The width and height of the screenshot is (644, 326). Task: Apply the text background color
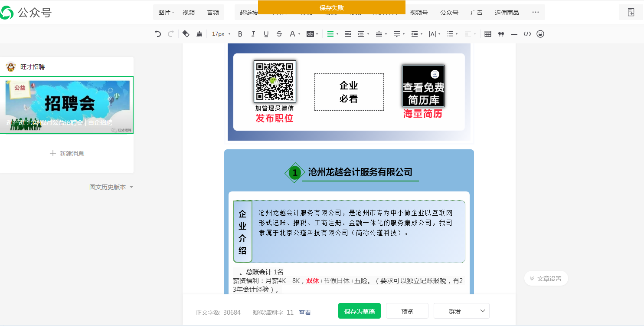coord(310,34)
